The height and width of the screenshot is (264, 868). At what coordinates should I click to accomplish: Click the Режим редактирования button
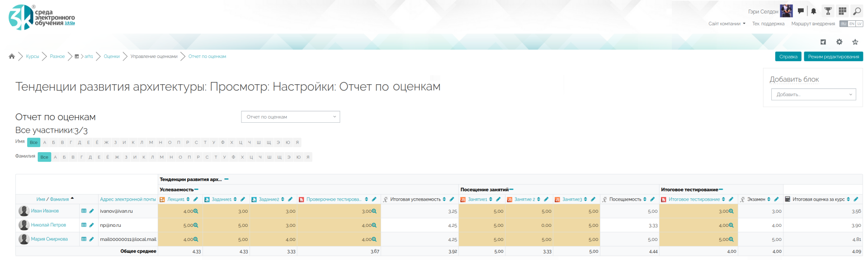click(833, 57)
